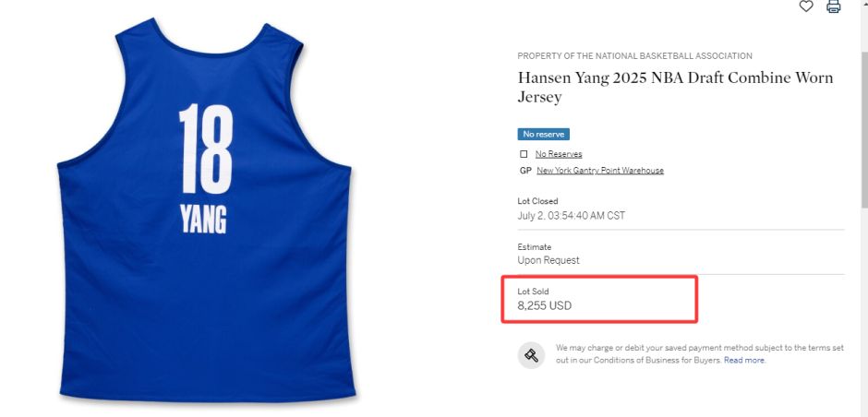Viewport: 868px width, 417px height.
Task: Click the Lot Closed label
Action: (x=537, y=201)
